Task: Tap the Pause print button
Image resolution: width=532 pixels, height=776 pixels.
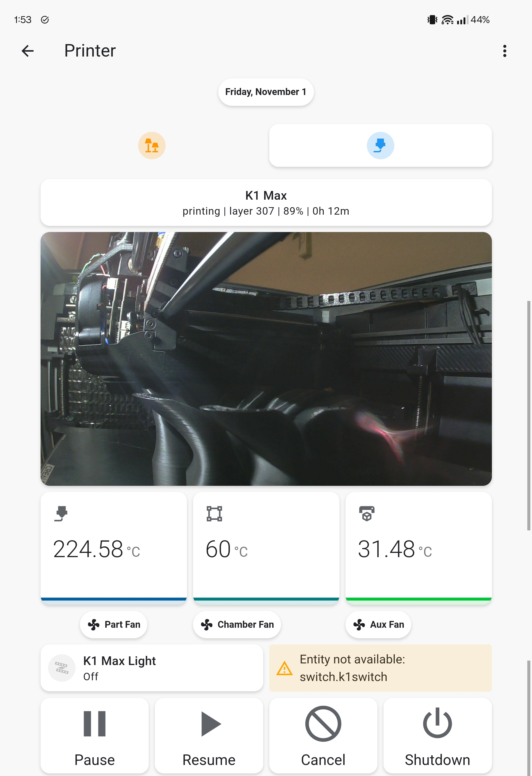Action: [x=95, y=736]
